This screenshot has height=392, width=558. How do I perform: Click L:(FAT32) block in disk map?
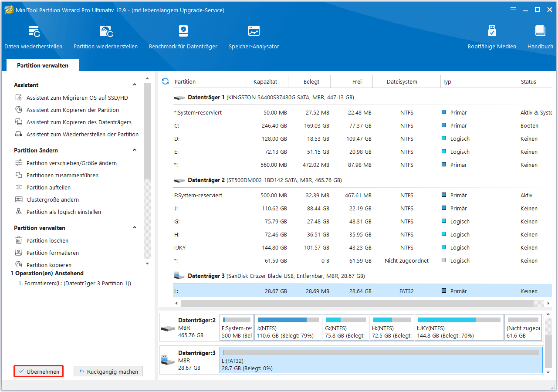tap(381, 360)
